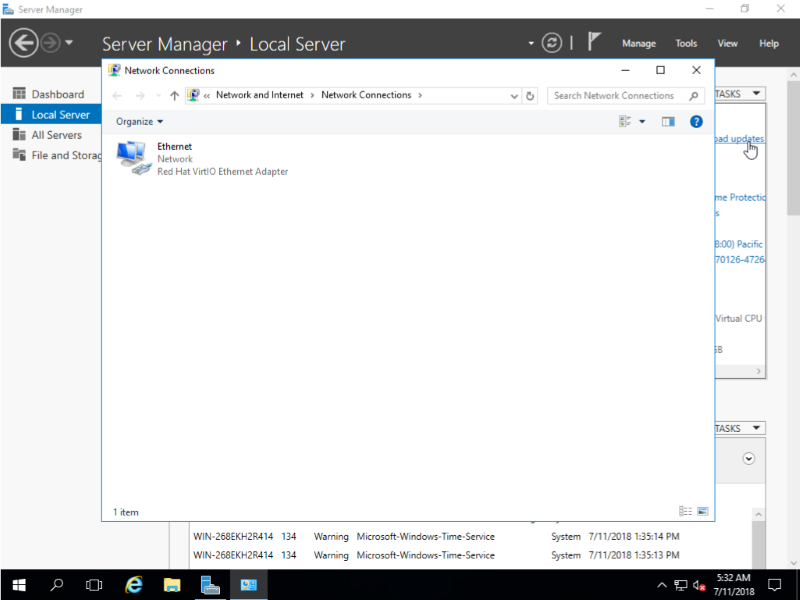The image size is (800, 600).
Task: Click the "Red Hat VirtIO Ethernet Adapter" text
Action: 222,172
